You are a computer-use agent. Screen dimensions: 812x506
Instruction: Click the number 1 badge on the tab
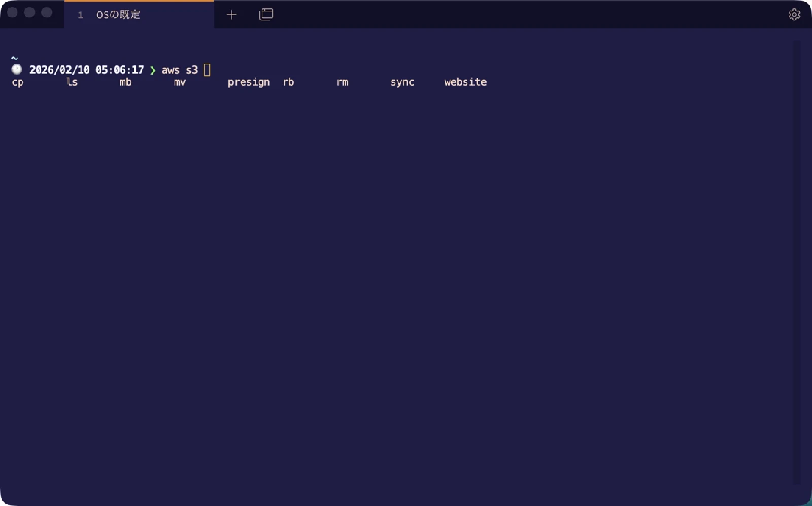click(x=80, y=15)
